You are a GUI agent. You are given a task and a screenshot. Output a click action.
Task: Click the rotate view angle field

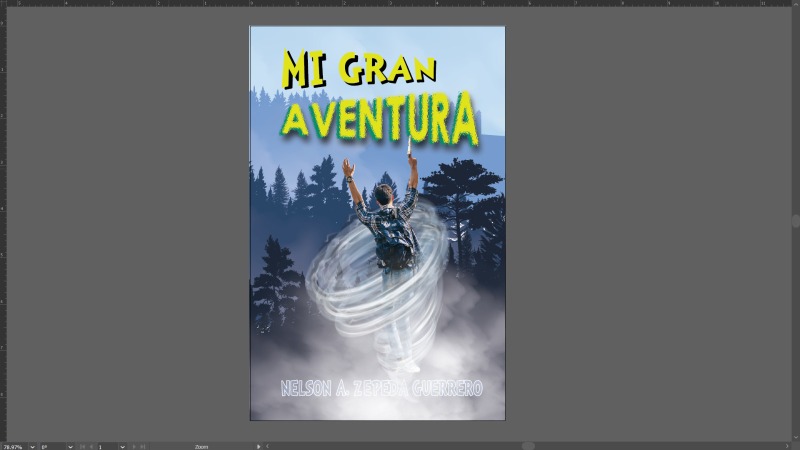pyautogui.click(x=50, y=446)
